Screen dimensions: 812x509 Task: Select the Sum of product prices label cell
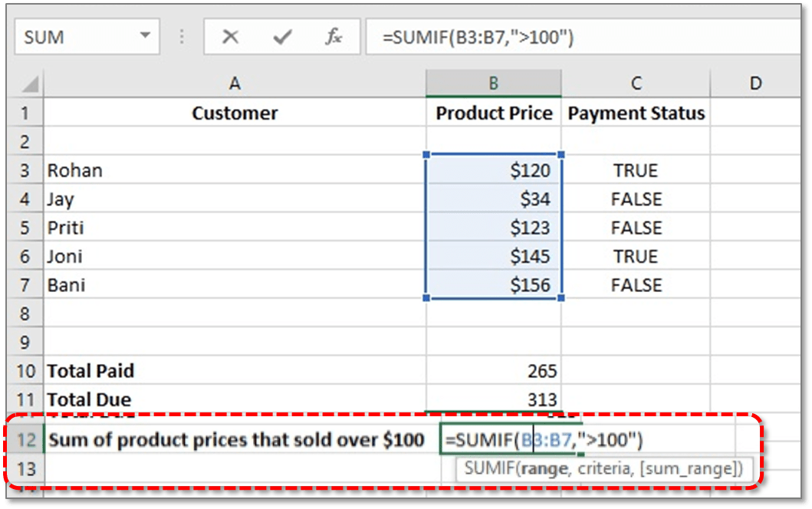pyautogui.click(x=242, y=440)
